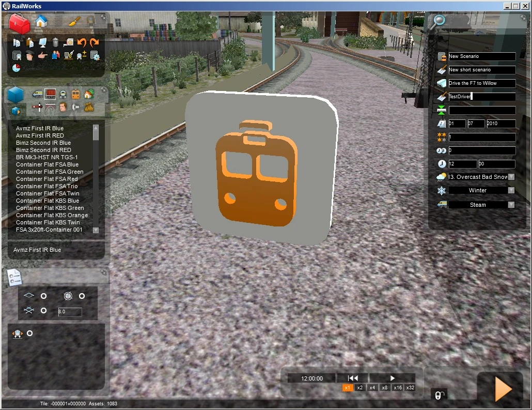Toggle the radio button beside the flat plane icon

click(43, 296)
